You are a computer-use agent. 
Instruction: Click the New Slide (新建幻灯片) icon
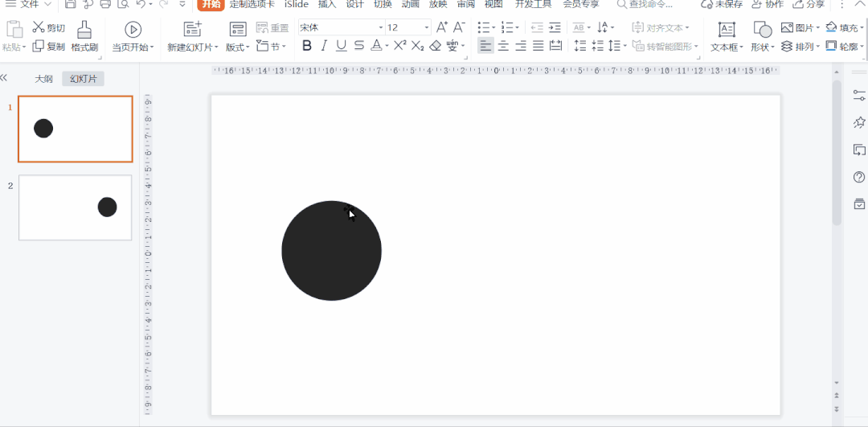(x=192, y=30)
